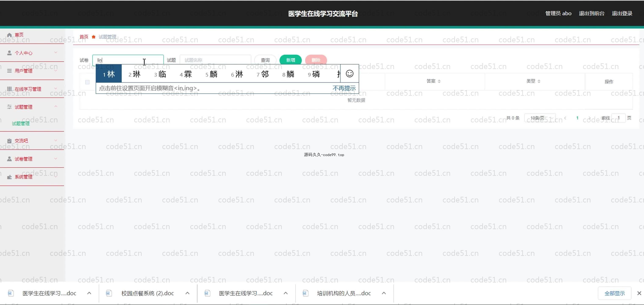This screenshot has width=644, height=305.
Task: Click the green 新增 button
Action: point(290,60)
